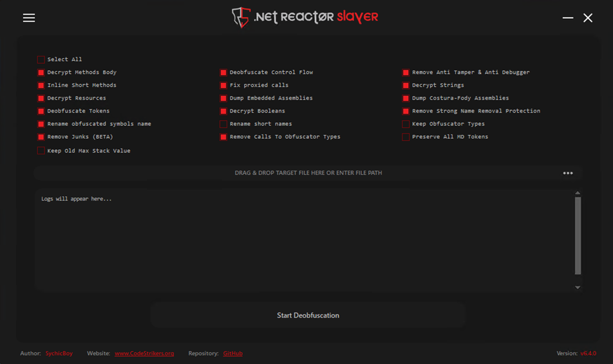Check Preserve All MD Tokens
The height and width of the screenshot is (364, 613).
point(406,137)
